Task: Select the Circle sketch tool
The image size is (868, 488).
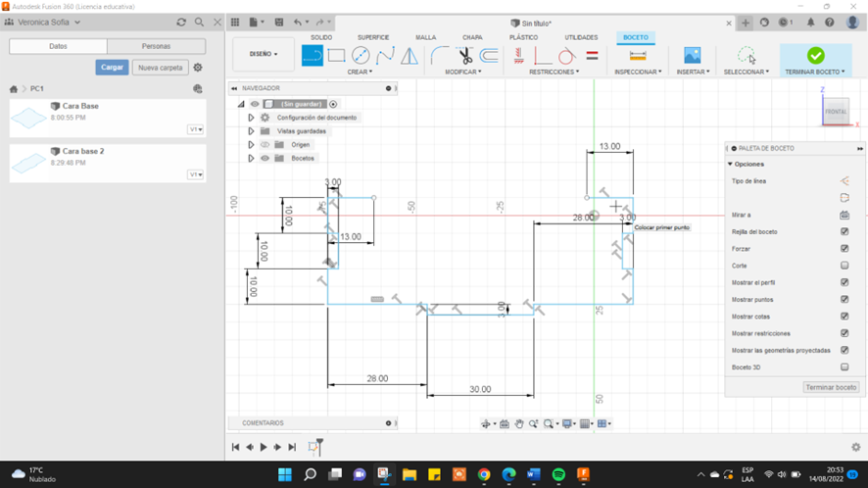Action: click(x=361, y=56)
